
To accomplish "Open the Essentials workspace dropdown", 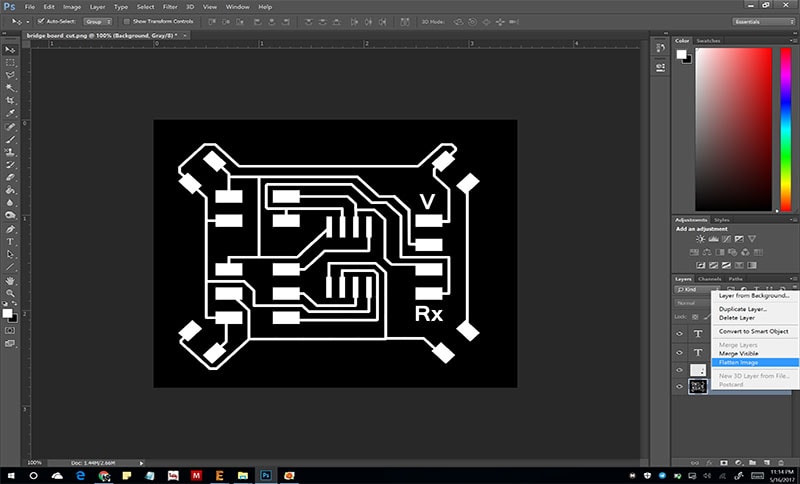I will pos(764,21).
